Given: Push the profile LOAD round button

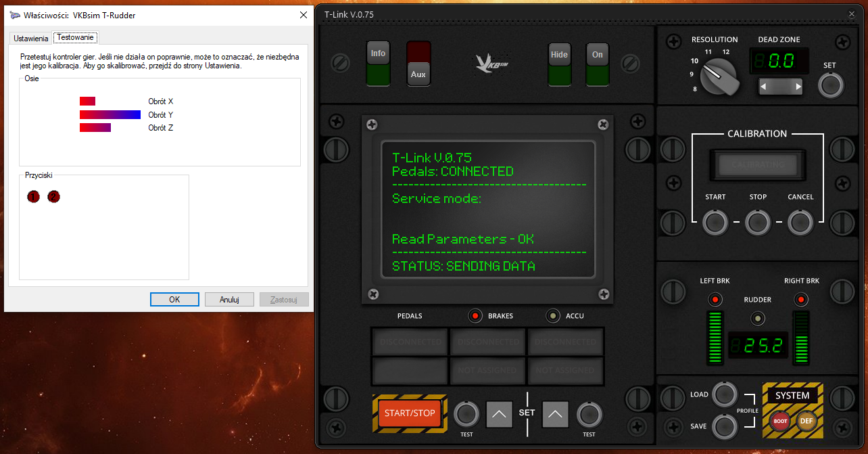Looking at the screenshot, I should 724,394.
